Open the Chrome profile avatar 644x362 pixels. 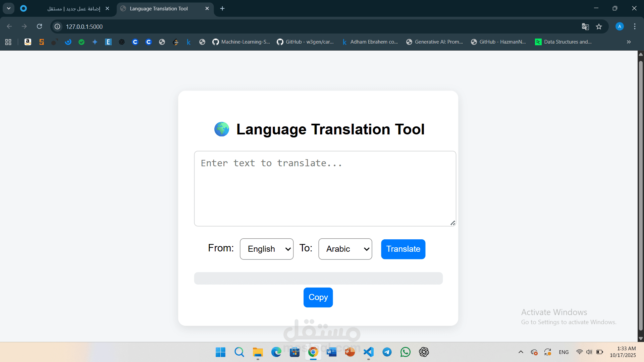[620, 26]
